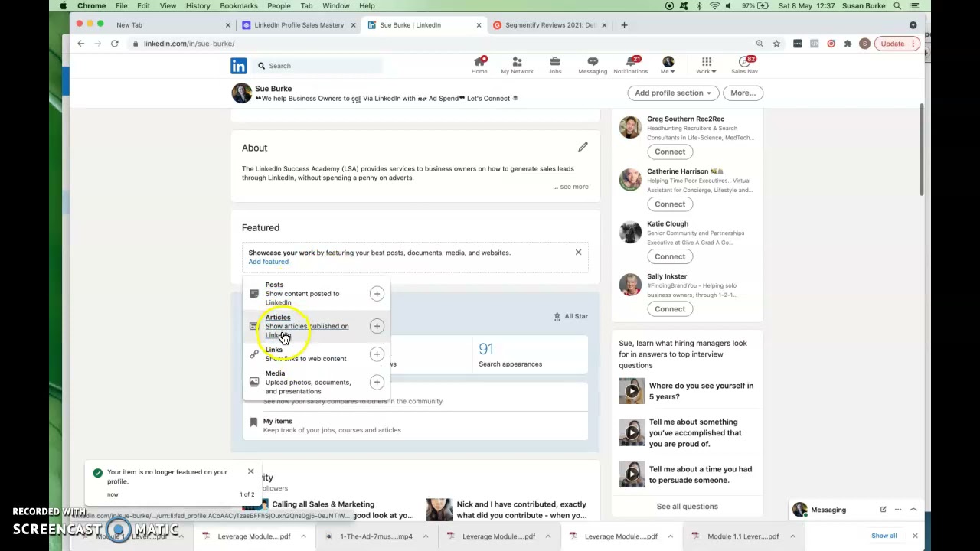Viewport: 980px width, 551px height.
Task: Add Articles to featured with plus
Action: click(x=377, y=326)
